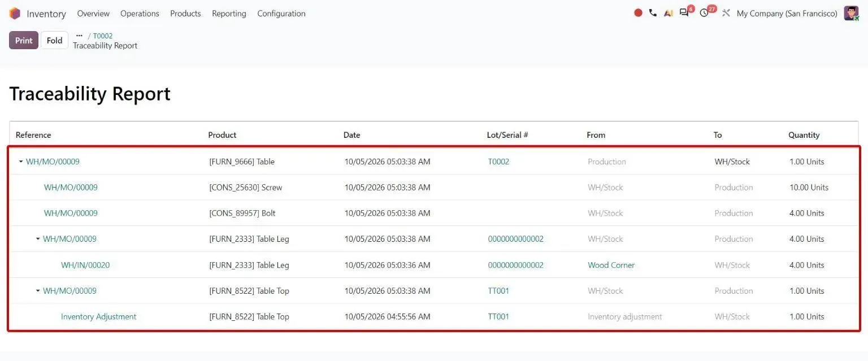868x361 pixels.
Task: Open the Operations menu
Action: pos(140,14)
